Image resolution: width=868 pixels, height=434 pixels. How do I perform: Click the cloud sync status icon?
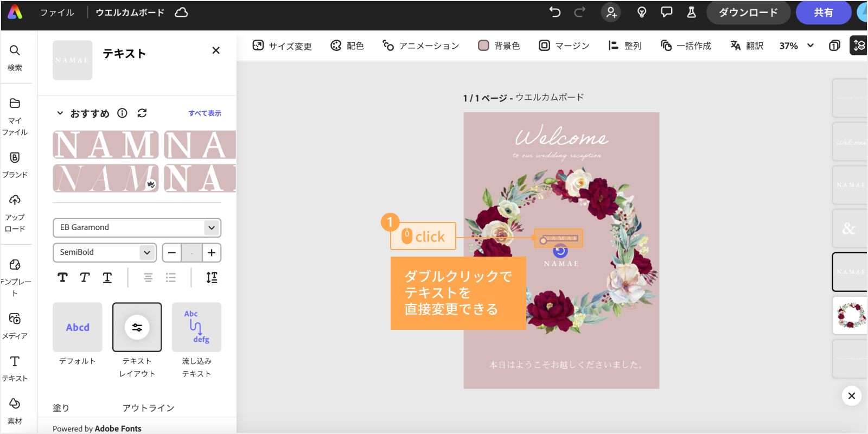tap(181, 12)
